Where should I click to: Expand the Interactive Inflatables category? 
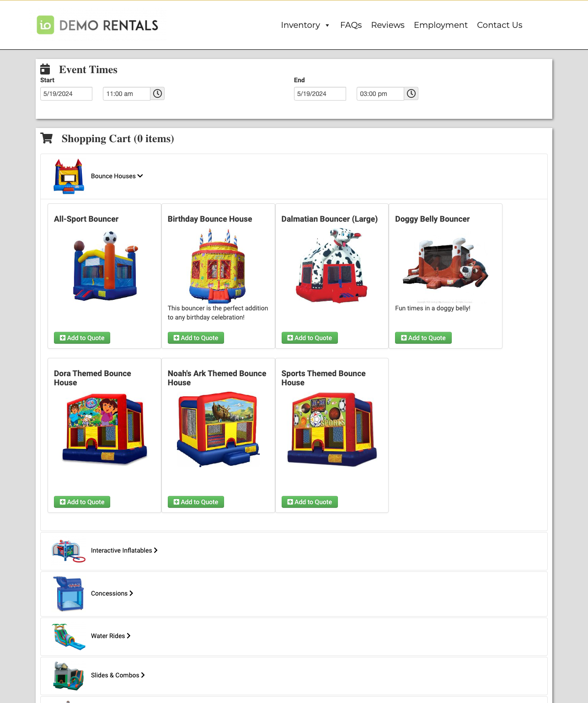click(x=124, y=550)
